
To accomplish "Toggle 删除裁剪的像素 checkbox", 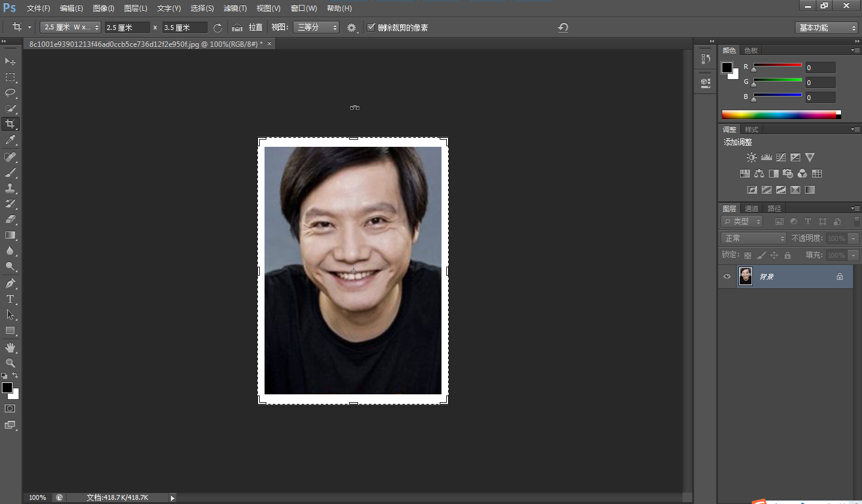I will [x=371, y=27].
